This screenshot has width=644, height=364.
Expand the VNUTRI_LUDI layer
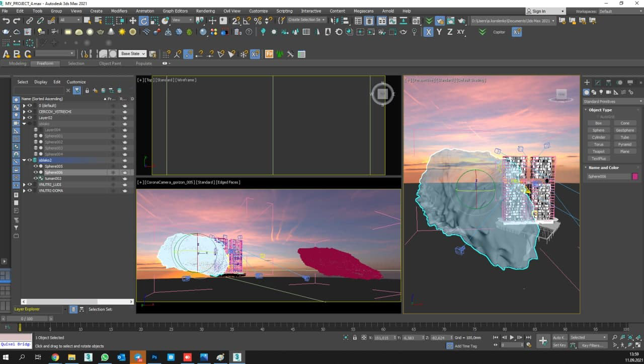click(24, 184)
